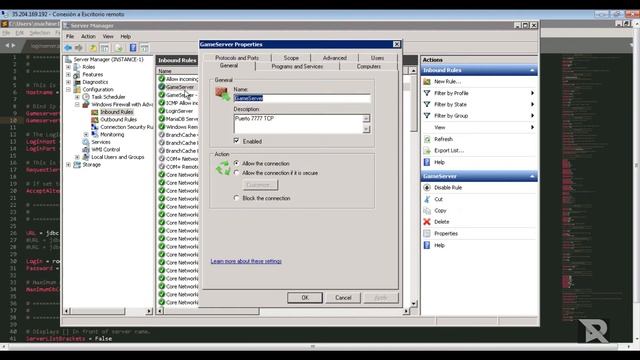Click the Copy icon in Actions pane
The height and width of the screenshot is (360, 640).
point(427,211)
